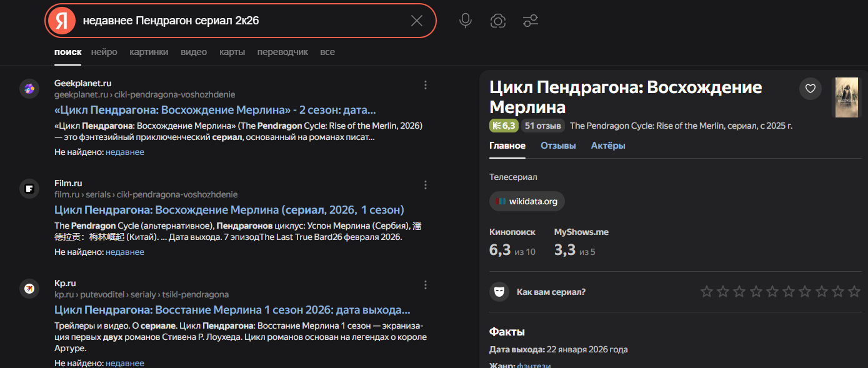This screenshot has width=868, height=368.
Task: Select the картинки tab
Action: pyautogui.click(x=149, y=52)
